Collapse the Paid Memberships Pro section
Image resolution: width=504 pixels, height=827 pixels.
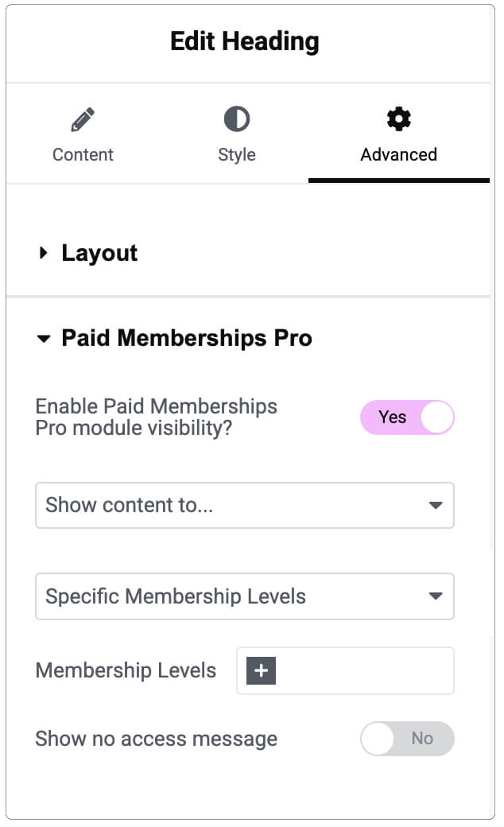(x=187, y=338)
